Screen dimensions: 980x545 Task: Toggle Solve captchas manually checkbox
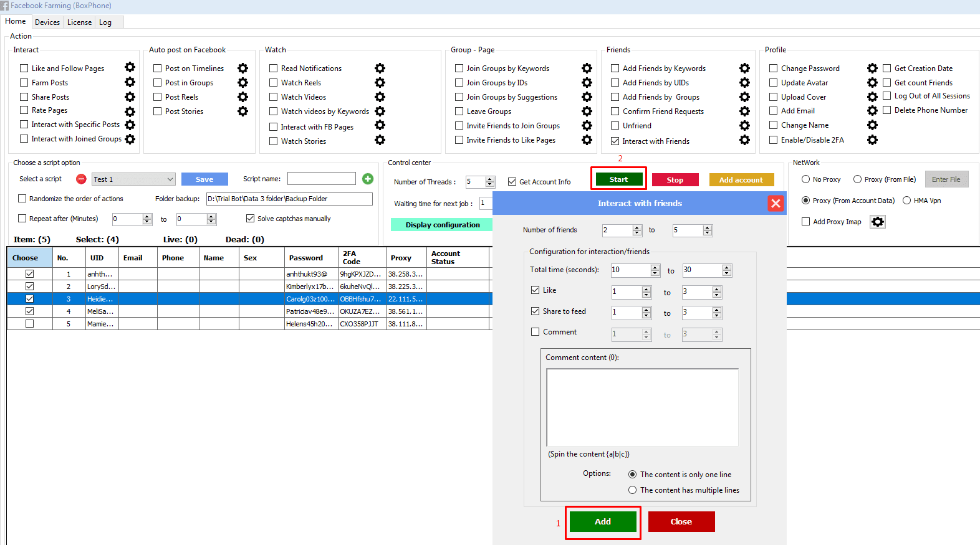[x=250, y=219]
